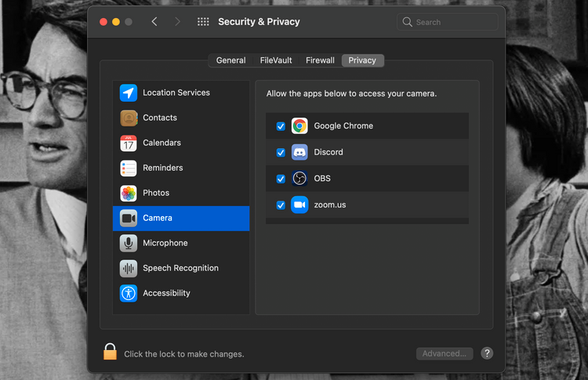
Task: Click the Google Chrome app icon
Action: [x=299, y=126]
